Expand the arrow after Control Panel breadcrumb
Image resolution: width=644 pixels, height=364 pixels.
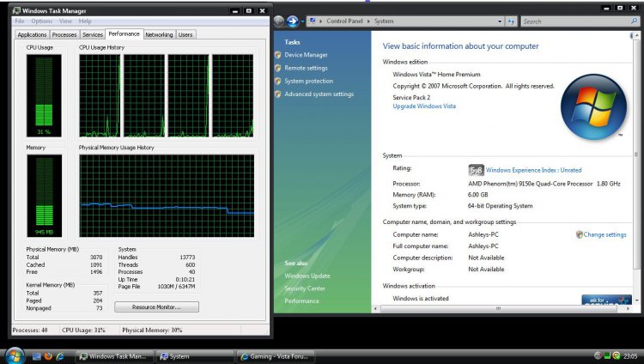pyautogui.click(x=368, y=21)
